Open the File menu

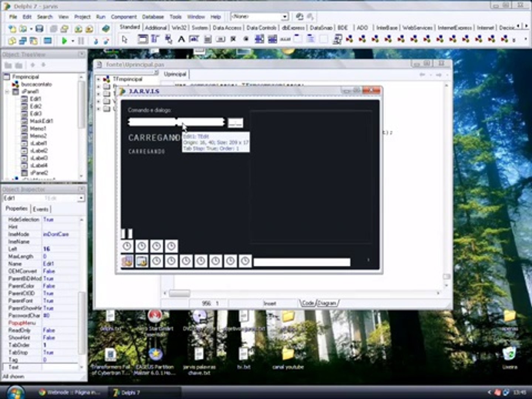tap(13, 17)
